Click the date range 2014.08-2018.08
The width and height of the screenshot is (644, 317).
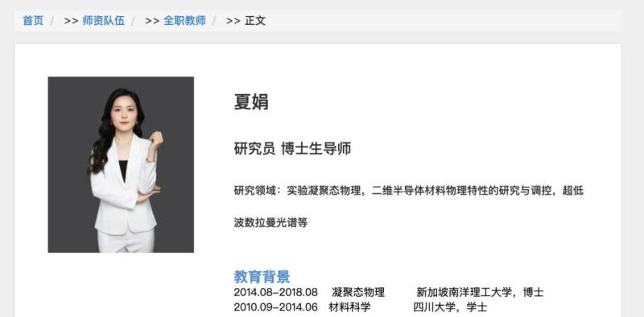[275, 292]
